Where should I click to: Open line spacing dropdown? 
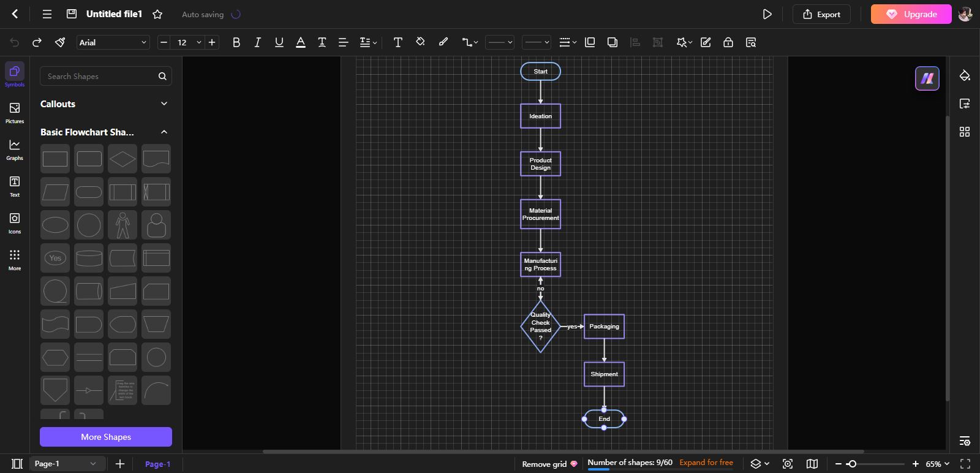coord(368,42)
